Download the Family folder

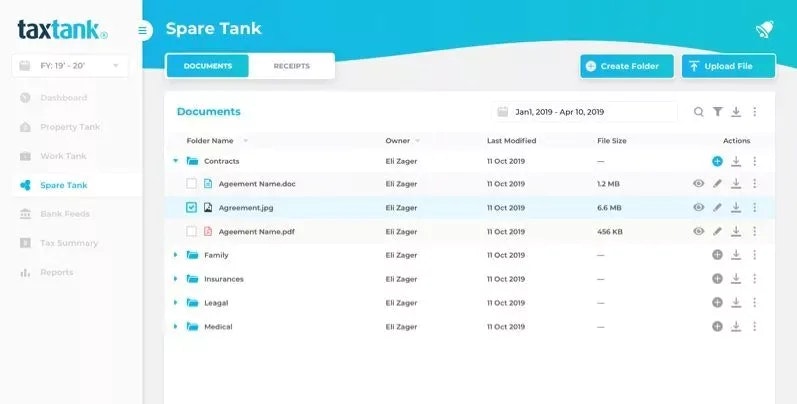pyautogui.click(x=735, y=255)
